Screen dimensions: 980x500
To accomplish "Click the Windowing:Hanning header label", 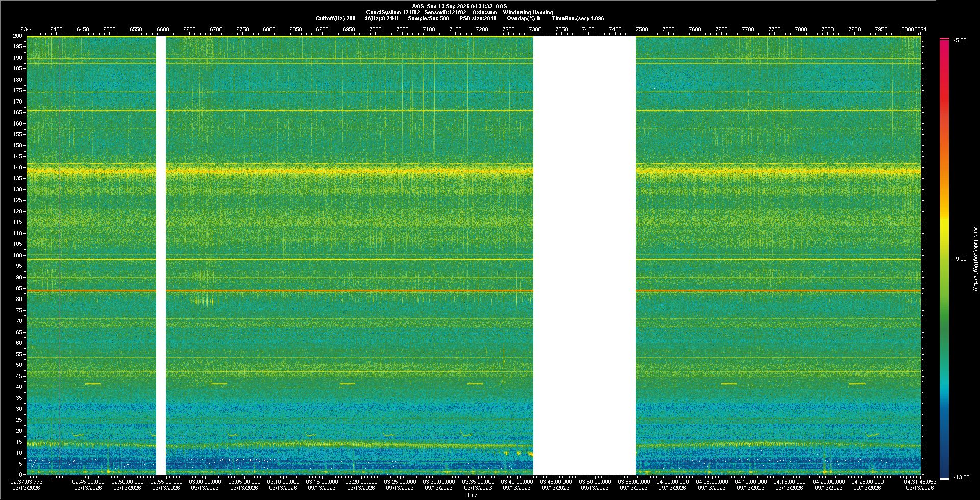I will [528, 12].
